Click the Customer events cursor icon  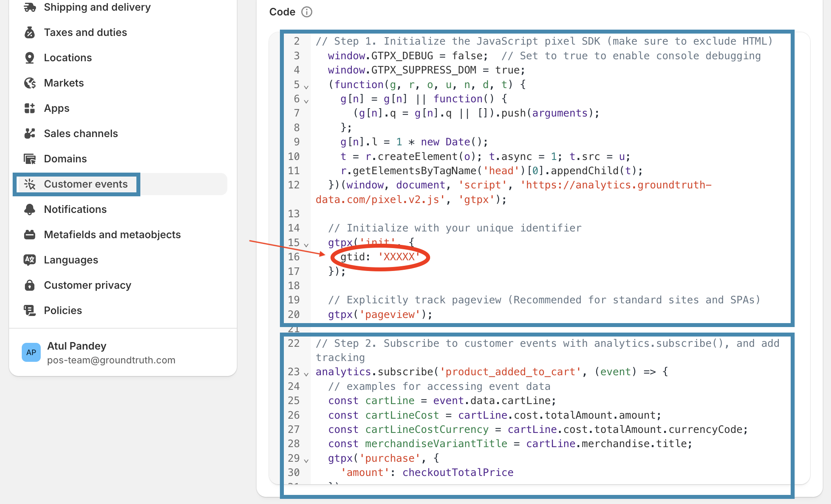tap(30, 184)
